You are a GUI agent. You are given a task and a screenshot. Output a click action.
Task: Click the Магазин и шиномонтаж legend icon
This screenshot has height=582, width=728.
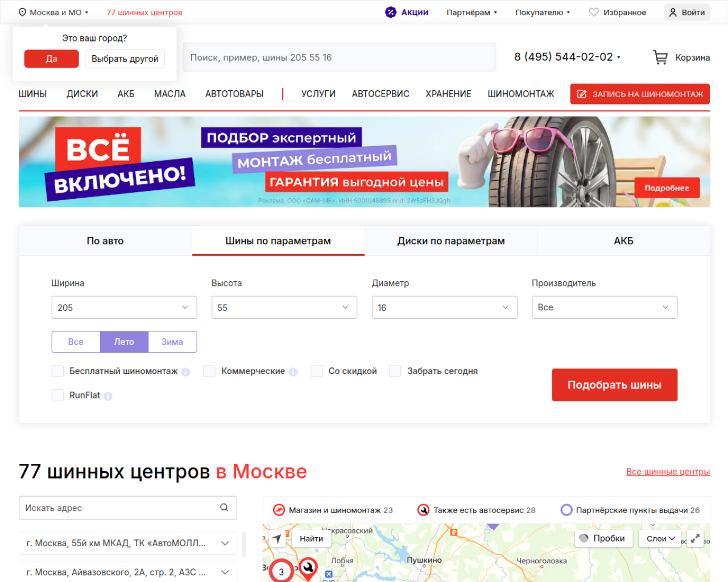click(x=279, y=510)
